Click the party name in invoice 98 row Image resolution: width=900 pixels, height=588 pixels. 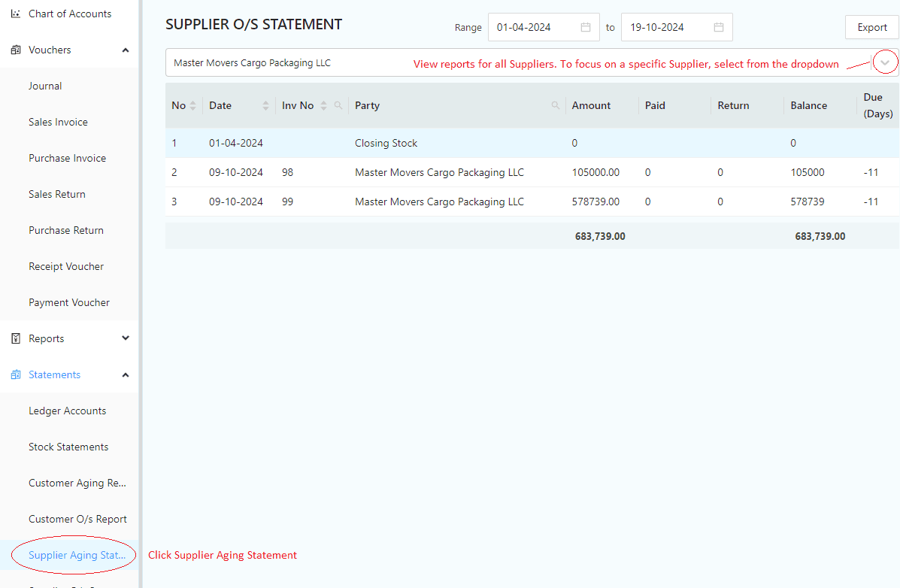point(439,172)
